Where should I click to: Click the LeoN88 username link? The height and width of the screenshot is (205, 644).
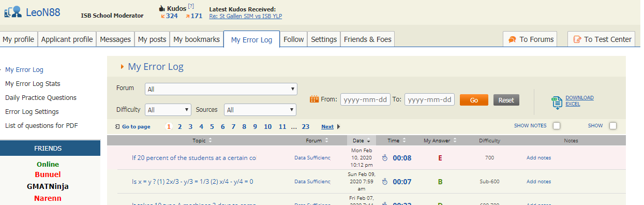tap(43, 12)
